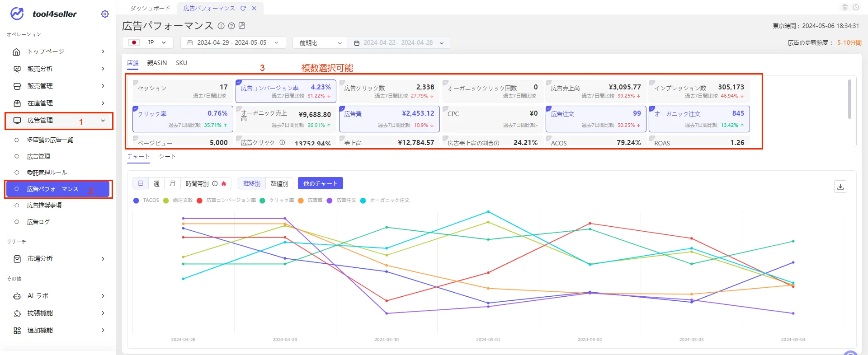868x355 pixels.
Task: Open the 2024-04-29 - 2024-05-05 date range picker
Action: pyautogui.click(x=233, y=42)
